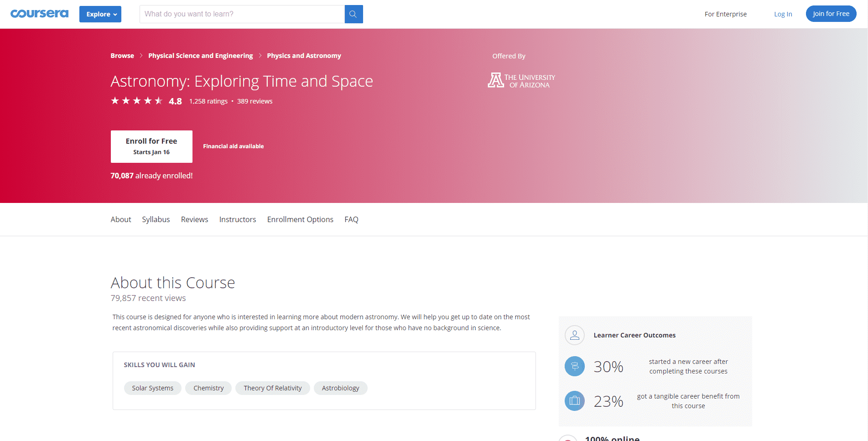The height and width of the screenshot is (441, 868).
Task: Select the Chemistry skill tag
Action: click(208, 388)
